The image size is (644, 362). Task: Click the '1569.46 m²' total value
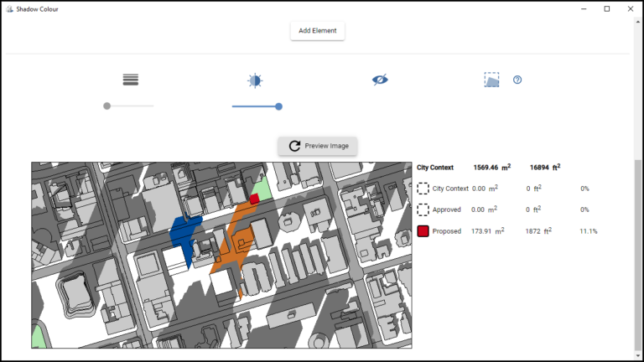coord(492,167)
